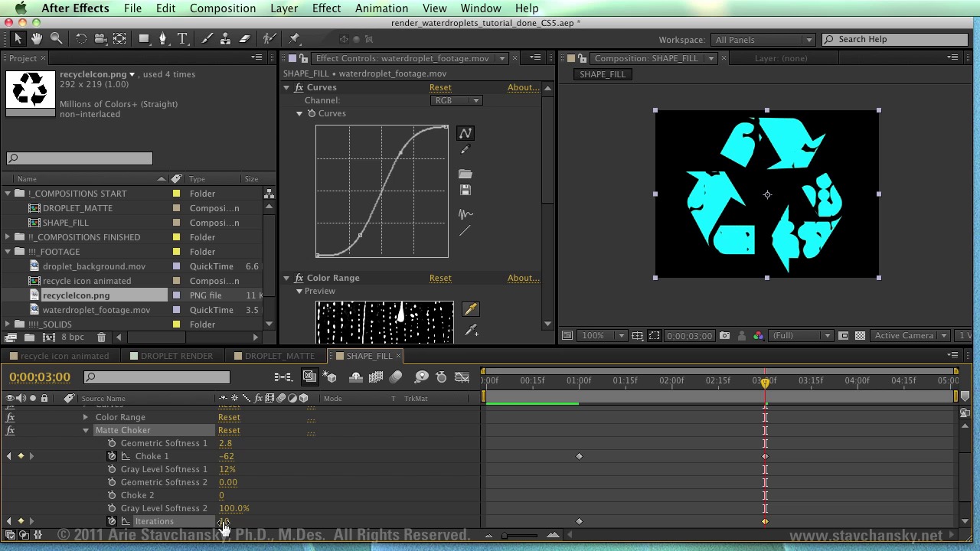Toggle motion blur enable switch
This screenshot has height=551, width=980.
(396, 377)
